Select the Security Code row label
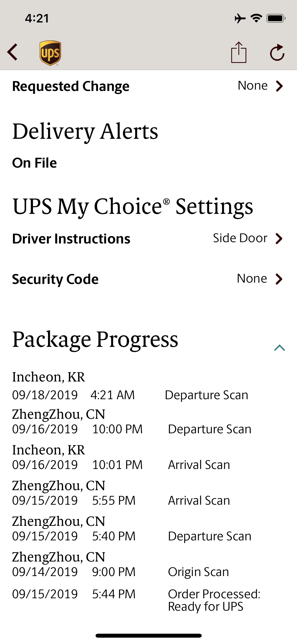 [x=55, y=279]
